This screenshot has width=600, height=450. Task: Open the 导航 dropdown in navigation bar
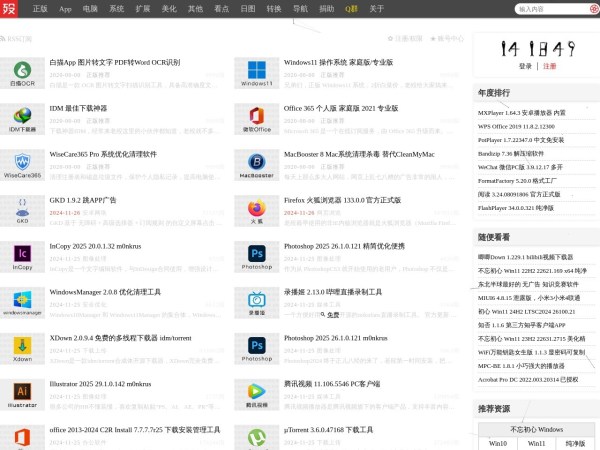pos(301,9)
